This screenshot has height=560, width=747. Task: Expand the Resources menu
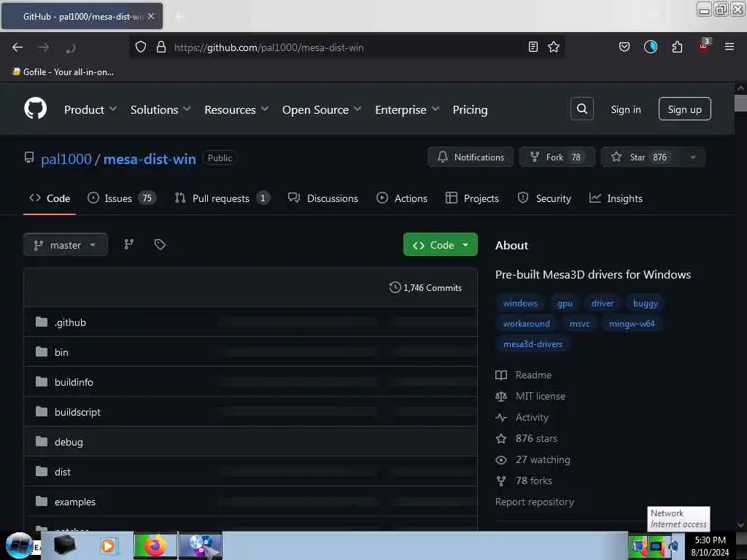[236, 109]
